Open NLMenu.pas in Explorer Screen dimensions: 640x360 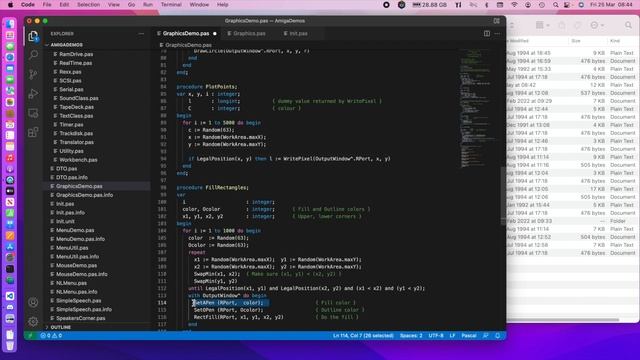pyautogui.click(x=71, y=283)
